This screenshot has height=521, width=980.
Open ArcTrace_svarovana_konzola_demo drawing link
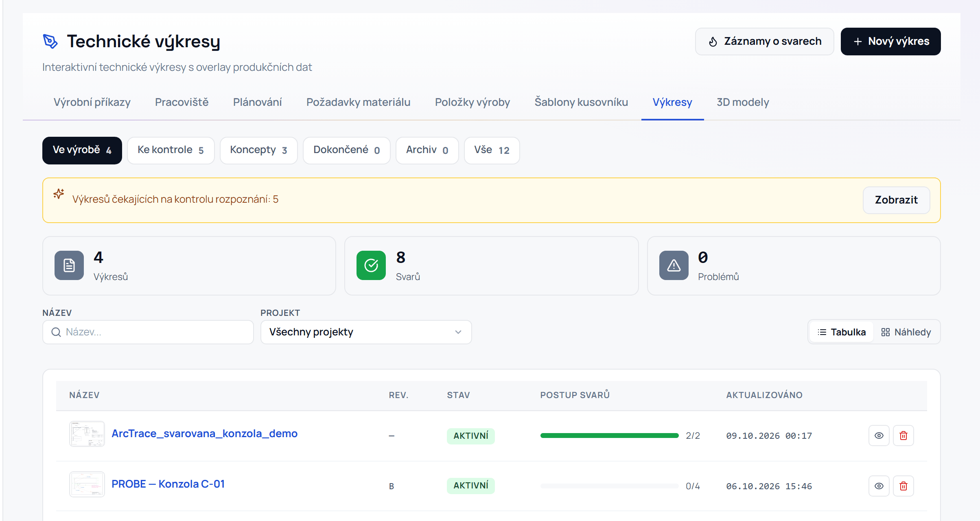204,433
